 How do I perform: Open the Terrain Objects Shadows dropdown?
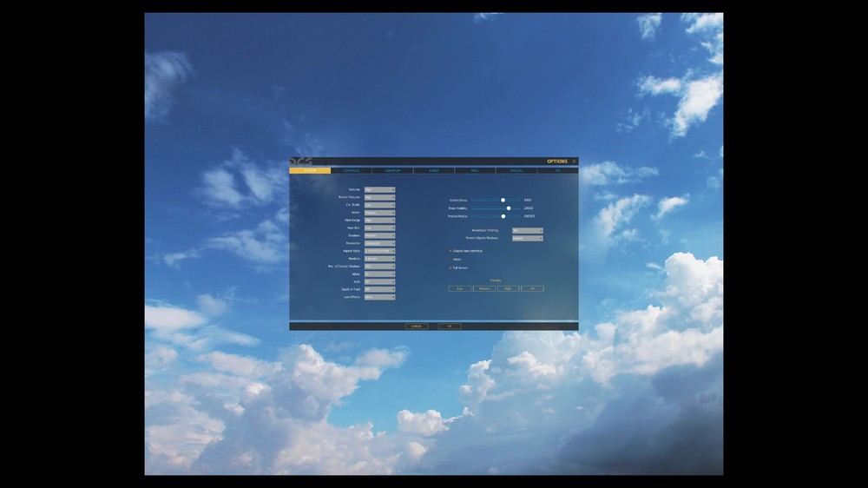[528, 238]
